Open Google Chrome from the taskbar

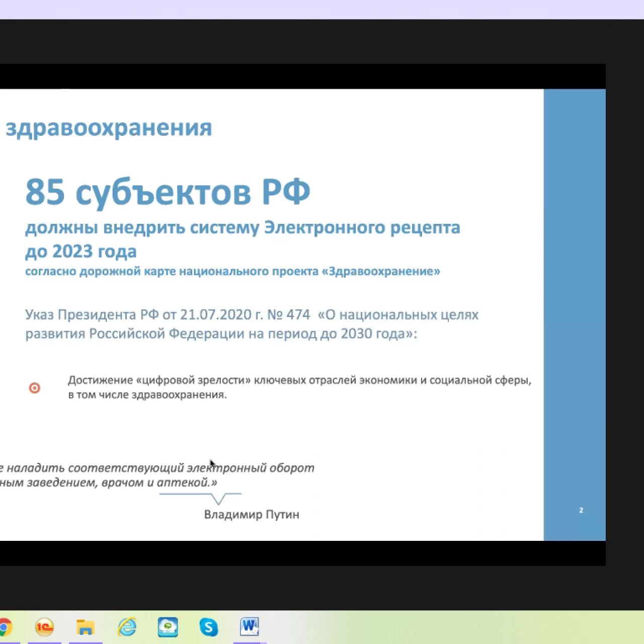(4, 627)
